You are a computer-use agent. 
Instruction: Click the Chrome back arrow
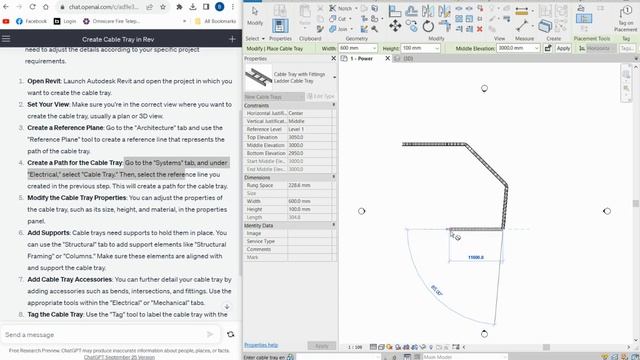pos(6,7)
